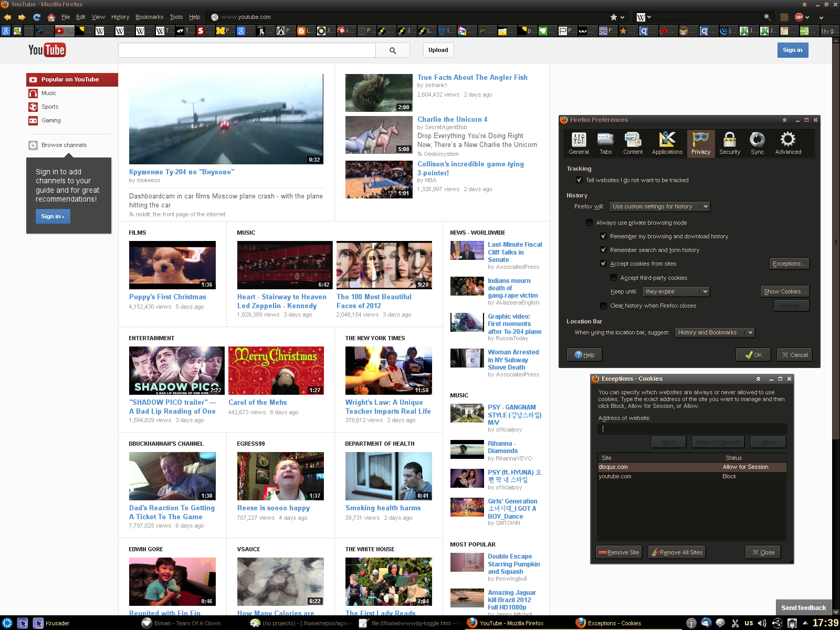Image resolution: width=840 pixels, height=630 pixels.
Task: Click the RSS feed icon in toolbar
Action: (x=784, y=17)
